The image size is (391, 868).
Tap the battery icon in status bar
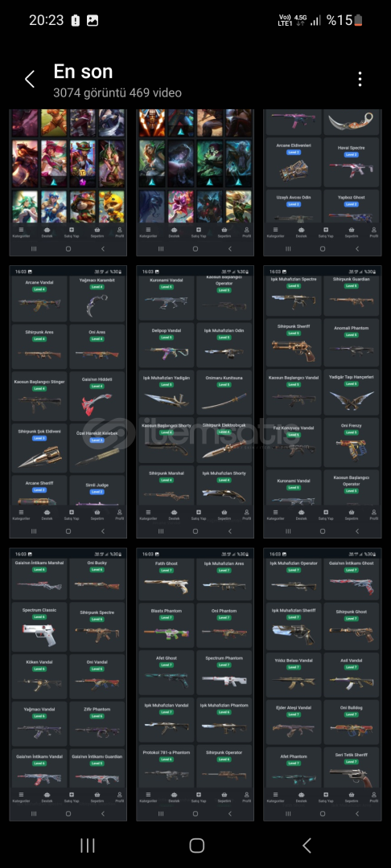tap(358, 20)
